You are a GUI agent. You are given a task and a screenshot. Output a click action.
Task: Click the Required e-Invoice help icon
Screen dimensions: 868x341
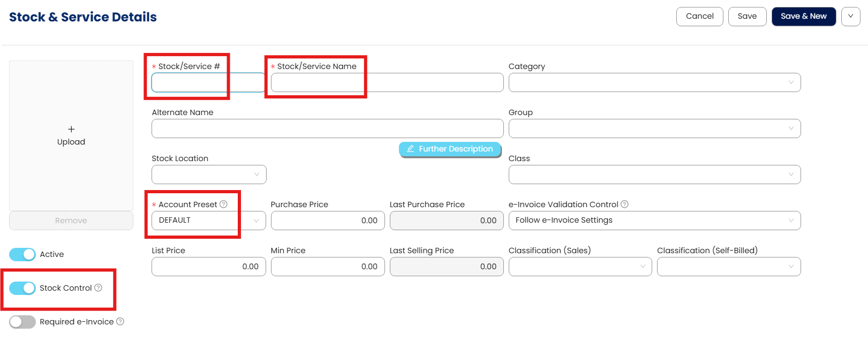[120, 321]
